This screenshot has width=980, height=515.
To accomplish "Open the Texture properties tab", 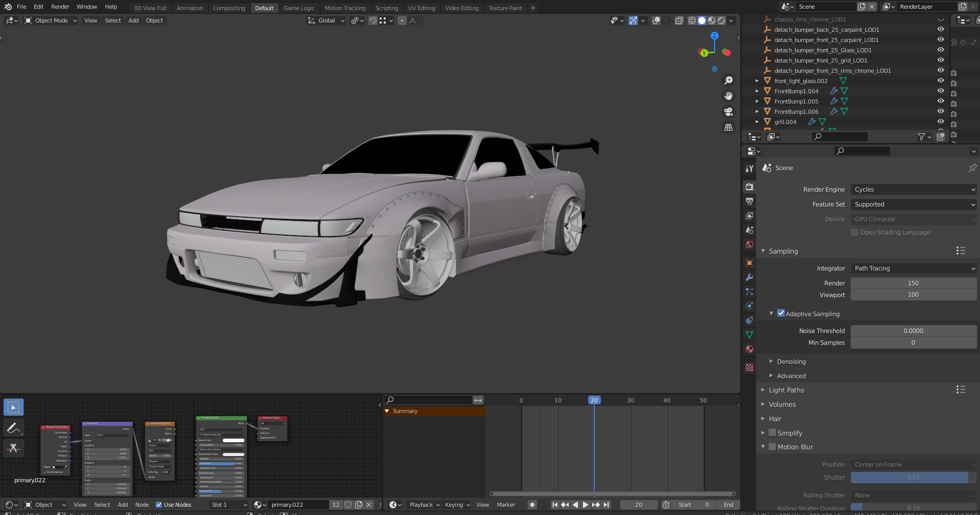I will 749,367.
